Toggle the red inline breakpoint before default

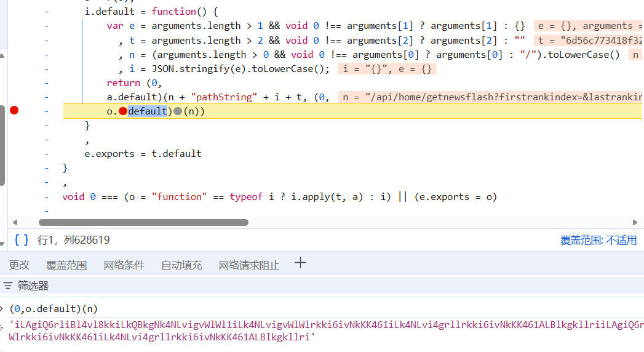(x=123, y=111)
